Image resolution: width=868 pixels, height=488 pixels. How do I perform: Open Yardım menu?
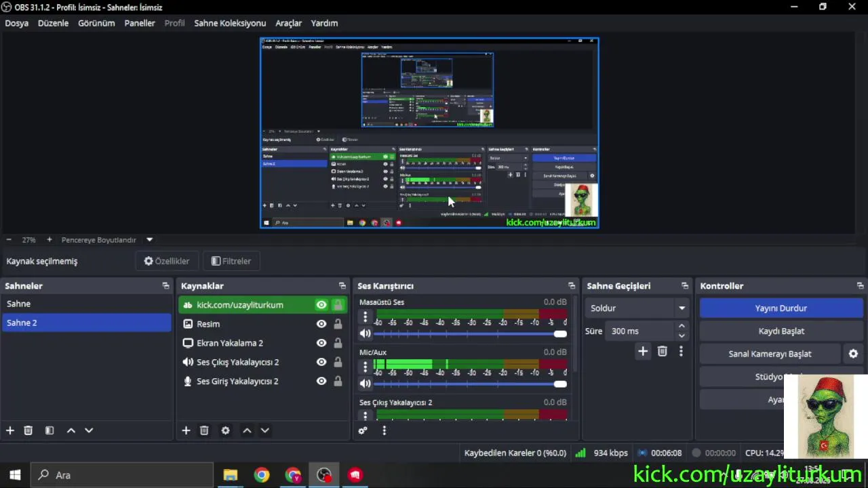pos(324,23)
